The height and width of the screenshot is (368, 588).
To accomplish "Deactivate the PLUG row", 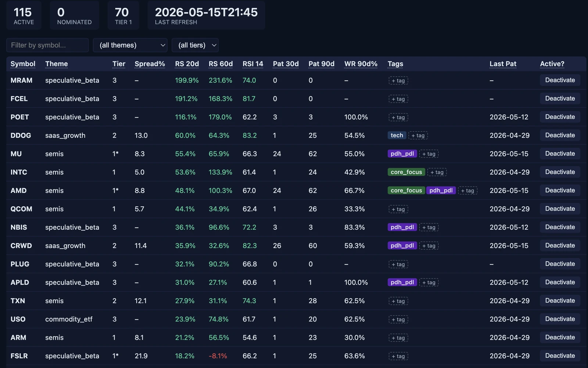I will point(560,264).
